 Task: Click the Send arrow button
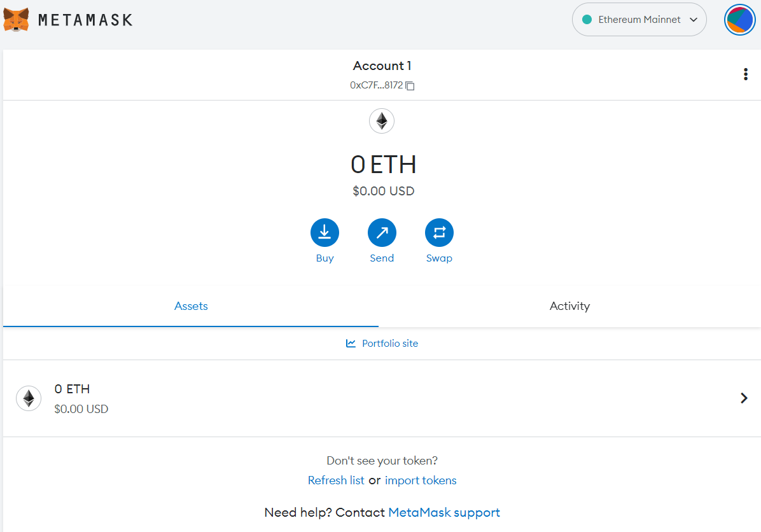point(382,232)
